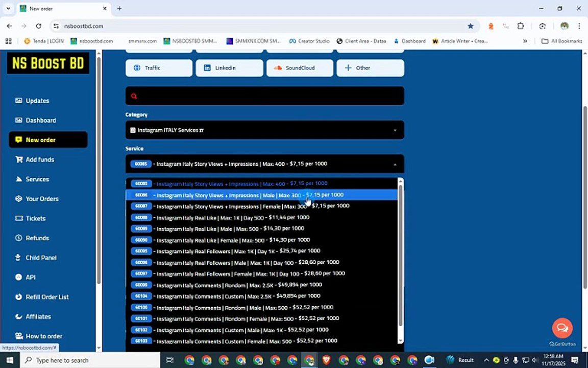Viewport: 588px width, 368px height.
Task: Select service 60085 Story Views Max 400 option
Action: (x=261, y=183)
